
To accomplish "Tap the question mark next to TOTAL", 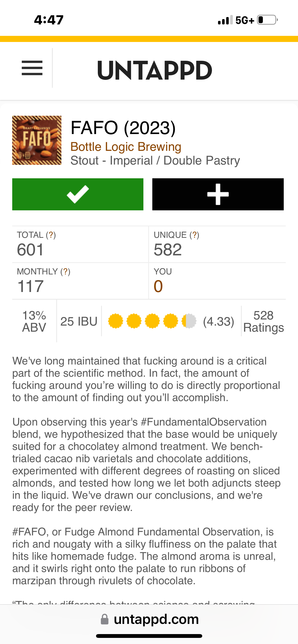I will pyautogui.click(x=51, y=235).
